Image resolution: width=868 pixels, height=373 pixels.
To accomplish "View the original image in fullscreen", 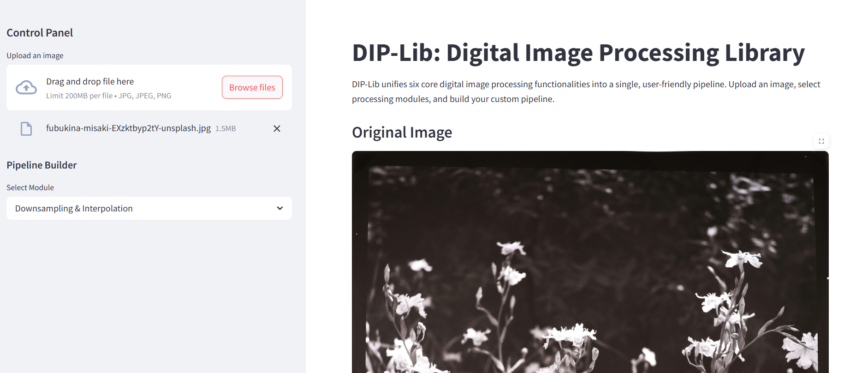I will 821,141.
